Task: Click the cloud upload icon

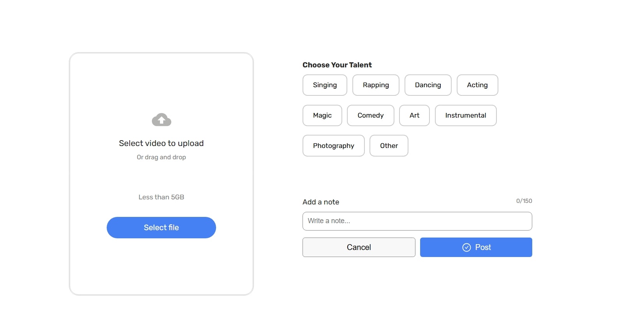Action: (161, 120)
